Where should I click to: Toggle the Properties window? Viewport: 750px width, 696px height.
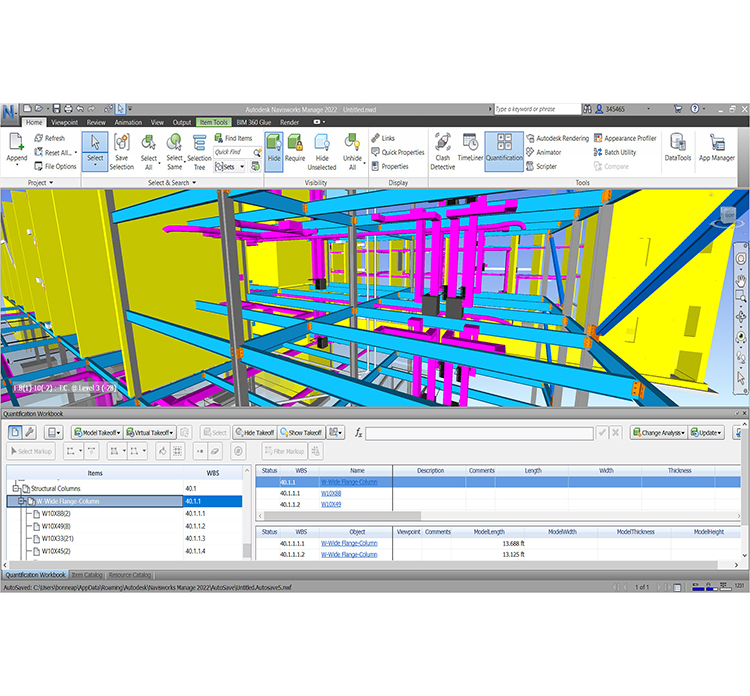pos(390,166)
